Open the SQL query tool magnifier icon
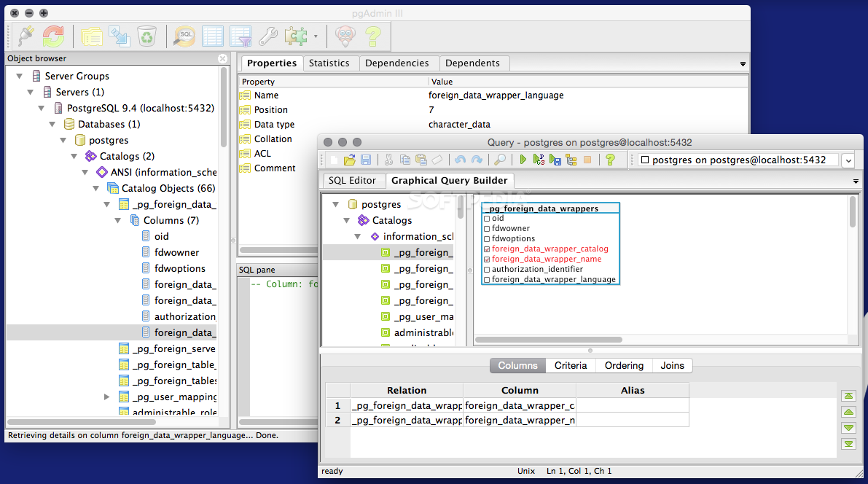The width and height of the screenshot is (868, 484). (x=184, y=36)
